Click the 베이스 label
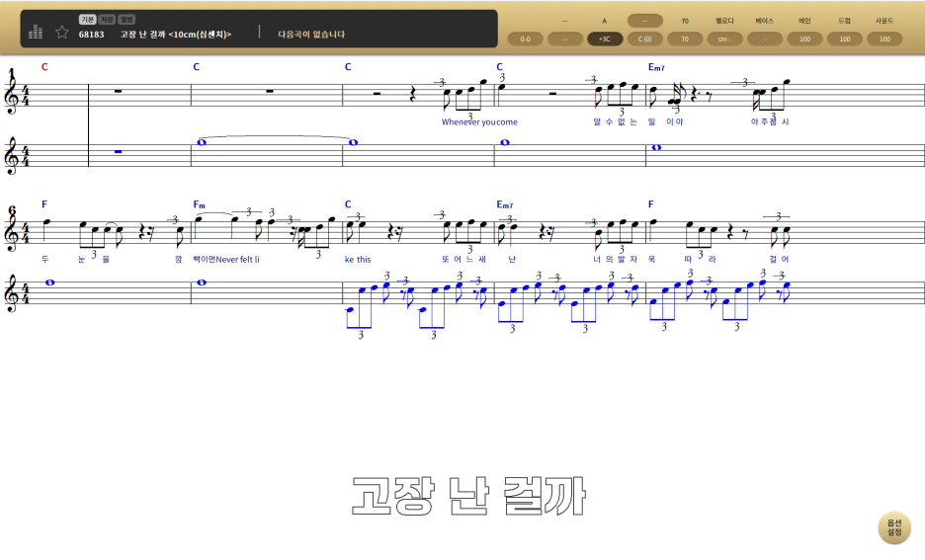 click(x=765, y=21)
